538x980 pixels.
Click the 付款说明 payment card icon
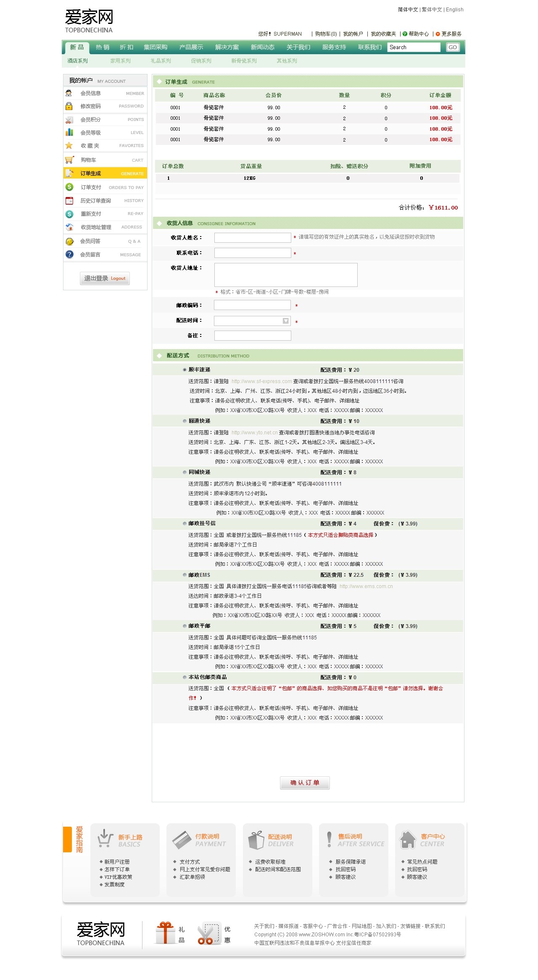coord(182,840)
